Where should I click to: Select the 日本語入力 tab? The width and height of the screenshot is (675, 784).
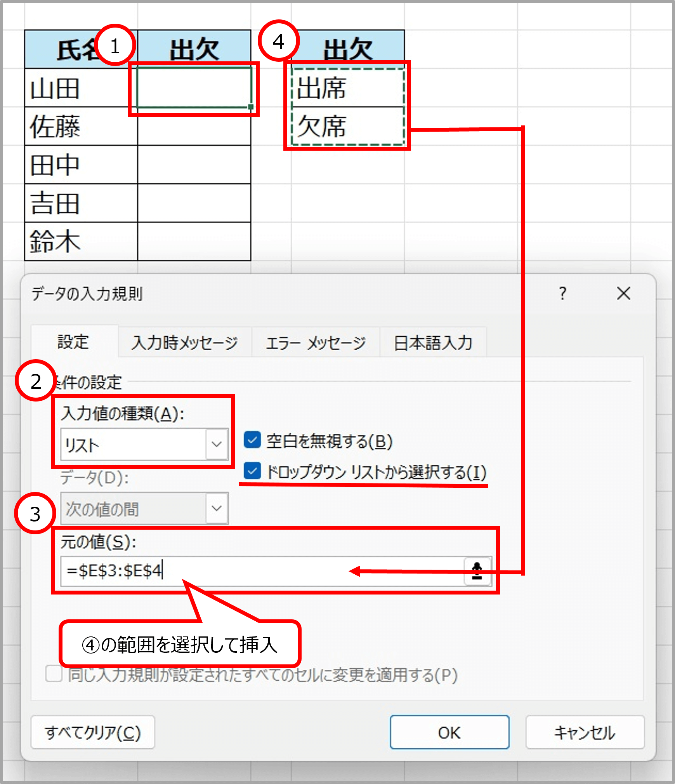433,342
